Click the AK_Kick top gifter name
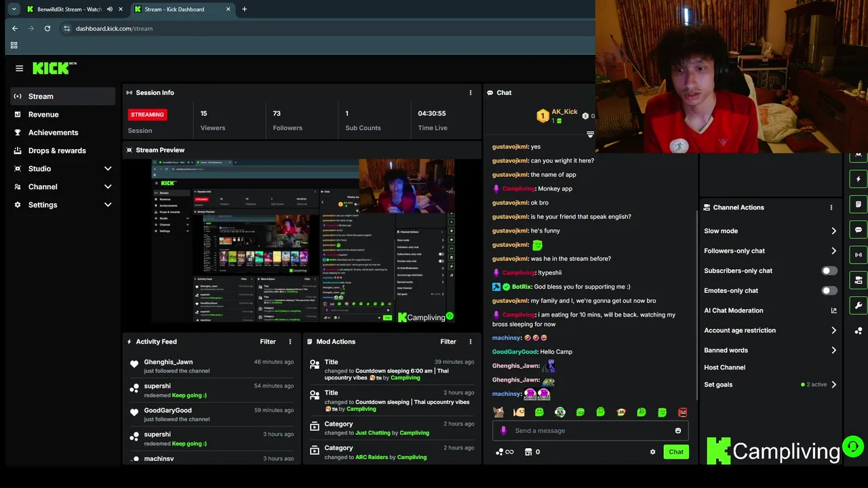 [565, 112]
